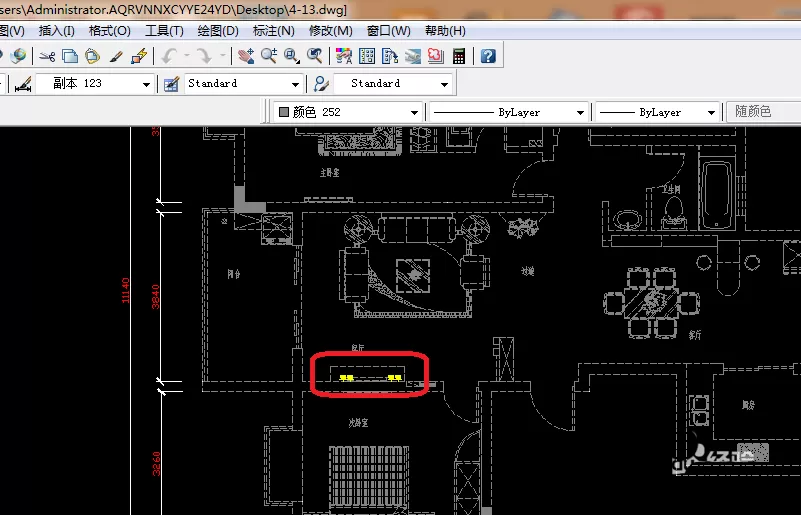Open the 帮助(H) menu

tap(445, 31)
